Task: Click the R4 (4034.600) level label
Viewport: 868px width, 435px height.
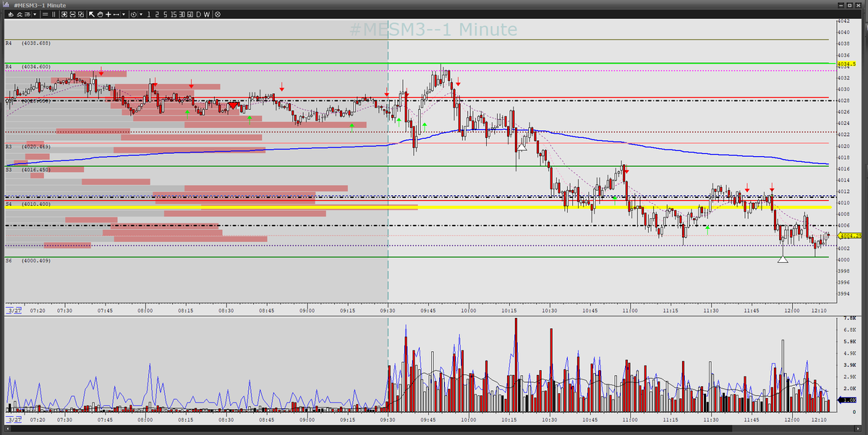Action: [27, 66]
